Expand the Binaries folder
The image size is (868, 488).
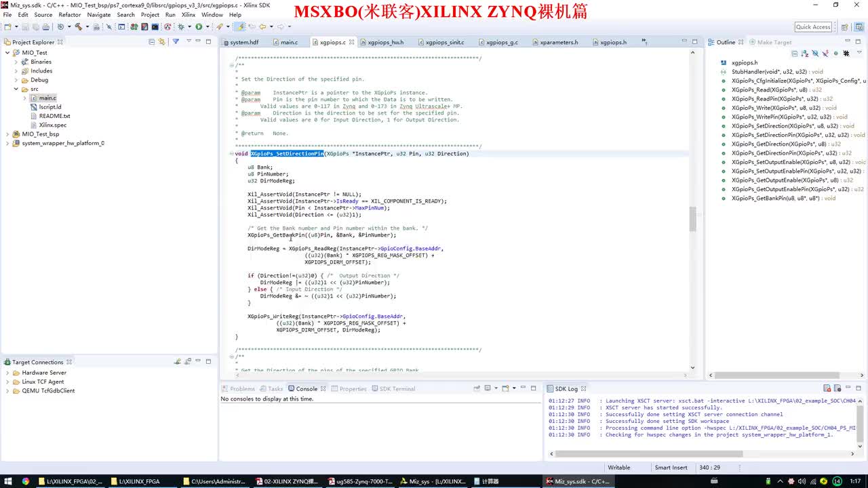16,62
